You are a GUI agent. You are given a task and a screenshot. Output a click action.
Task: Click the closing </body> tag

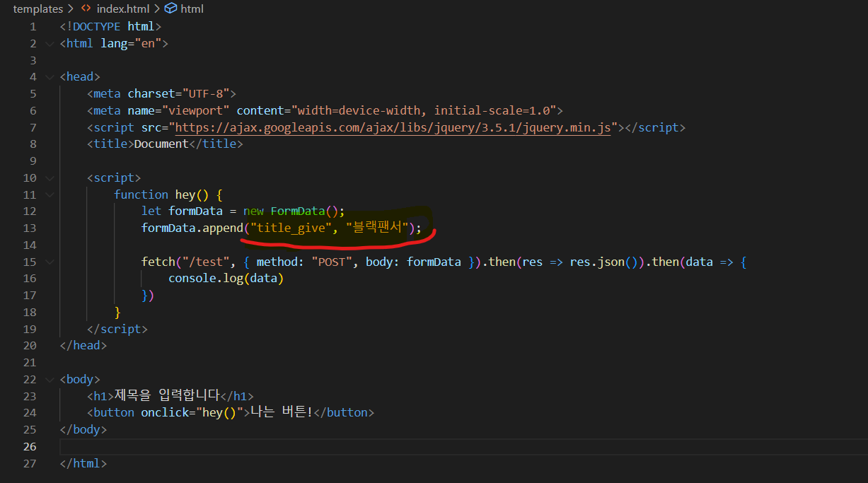click(x=83, y=430)
